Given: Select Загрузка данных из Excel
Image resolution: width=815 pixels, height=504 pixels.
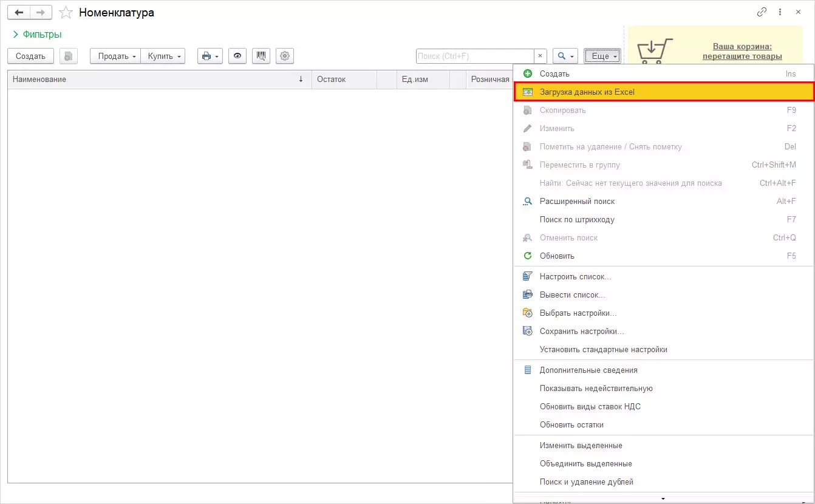Looking at the screenshot, I should coord(587,92).
